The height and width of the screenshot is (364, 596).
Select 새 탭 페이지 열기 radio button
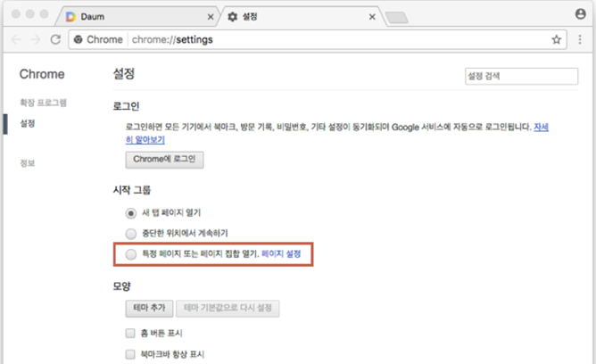point(131,213)
